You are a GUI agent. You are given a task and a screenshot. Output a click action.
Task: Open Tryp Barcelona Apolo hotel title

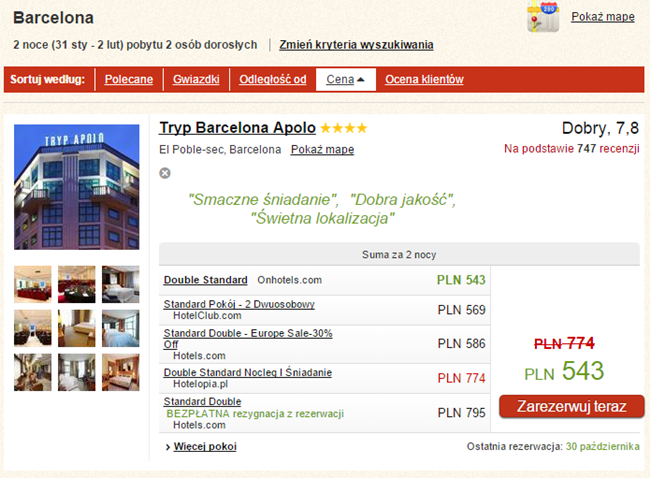pos(238,128)
